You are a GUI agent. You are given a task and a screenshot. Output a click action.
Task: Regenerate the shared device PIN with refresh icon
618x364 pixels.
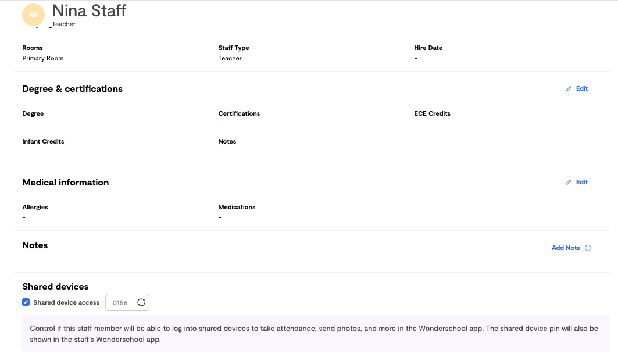point(141,302)
